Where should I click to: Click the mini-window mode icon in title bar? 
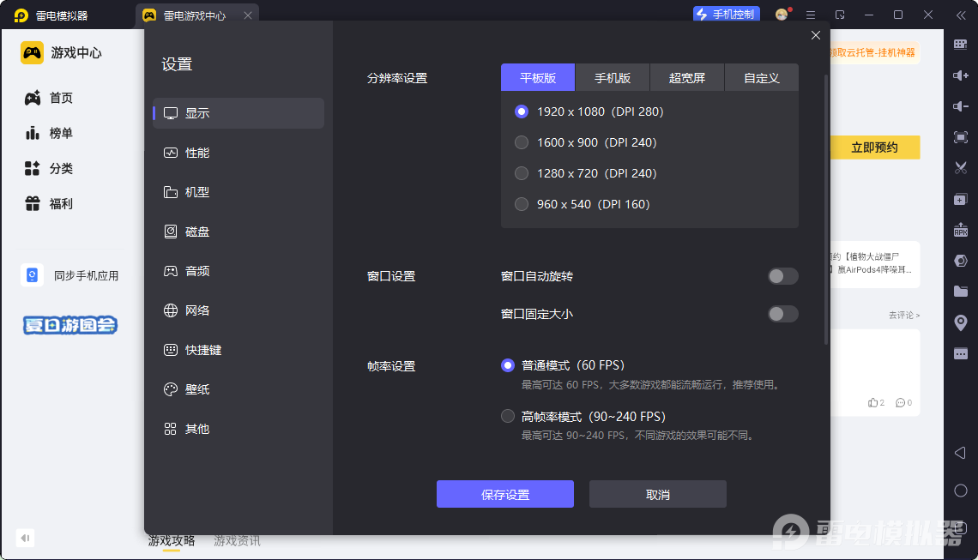840,15
